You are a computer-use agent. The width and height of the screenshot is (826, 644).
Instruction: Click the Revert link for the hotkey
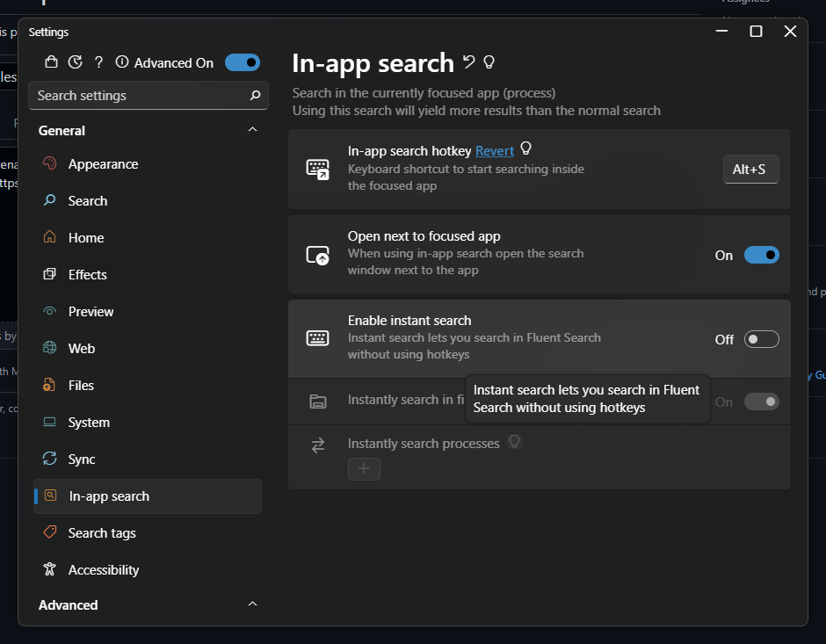point(494,149)
